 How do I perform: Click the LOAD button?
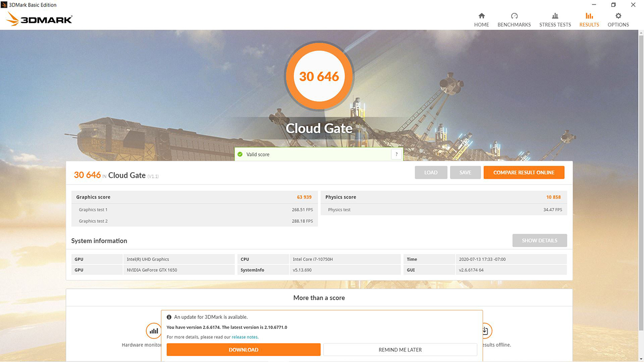[x=431, y=172]
